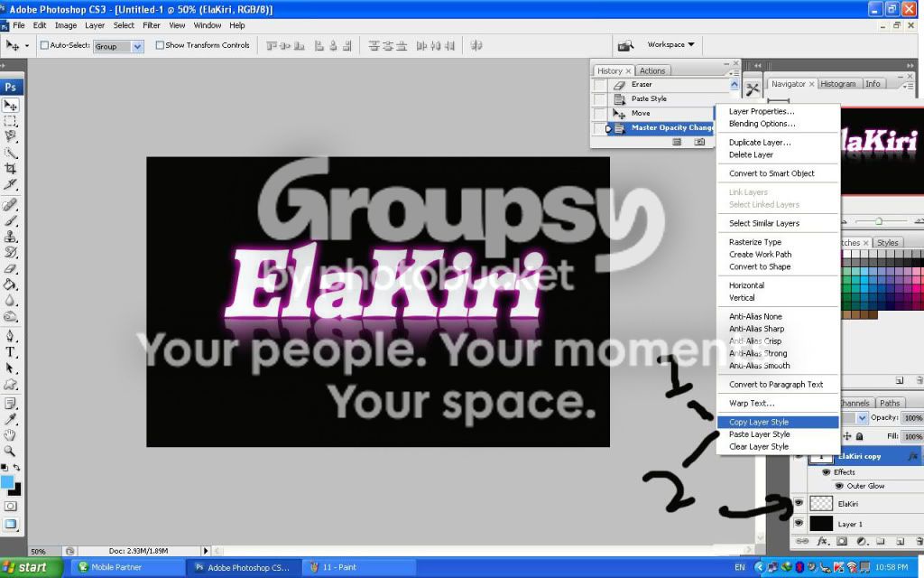This screenshot has width=924, height=578.
Task: Open the History panel options menu
Action: click(734, 72)
